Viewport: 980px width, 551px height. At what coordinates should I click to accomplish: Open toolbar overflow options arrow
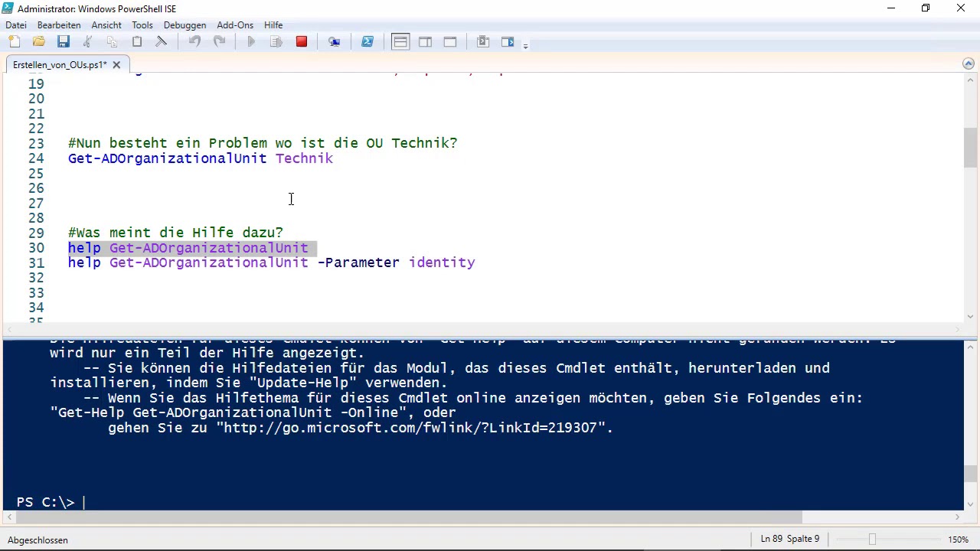(525, 46)
